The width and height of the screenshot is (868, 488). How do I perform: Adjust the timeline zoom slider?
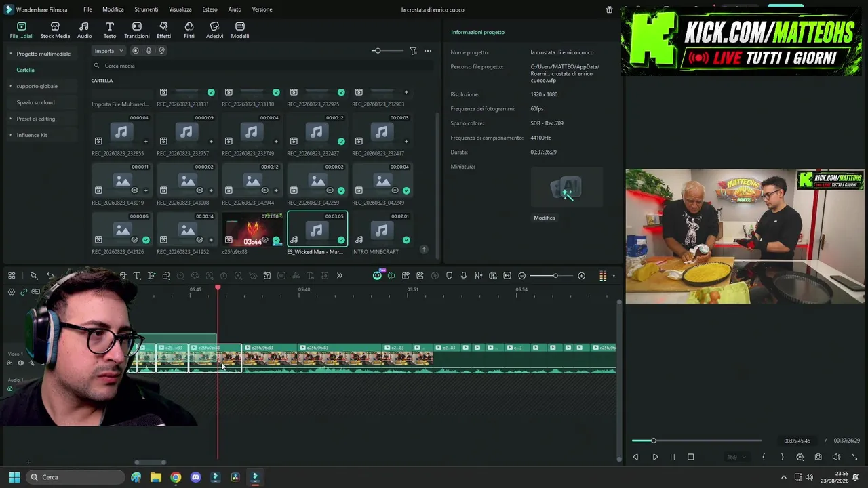click(x=555, y=276)
